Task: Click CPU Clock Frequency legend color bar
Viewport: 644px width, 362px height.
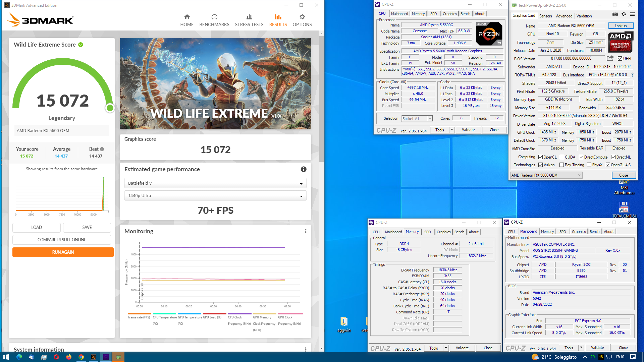Action: (239, 314)
